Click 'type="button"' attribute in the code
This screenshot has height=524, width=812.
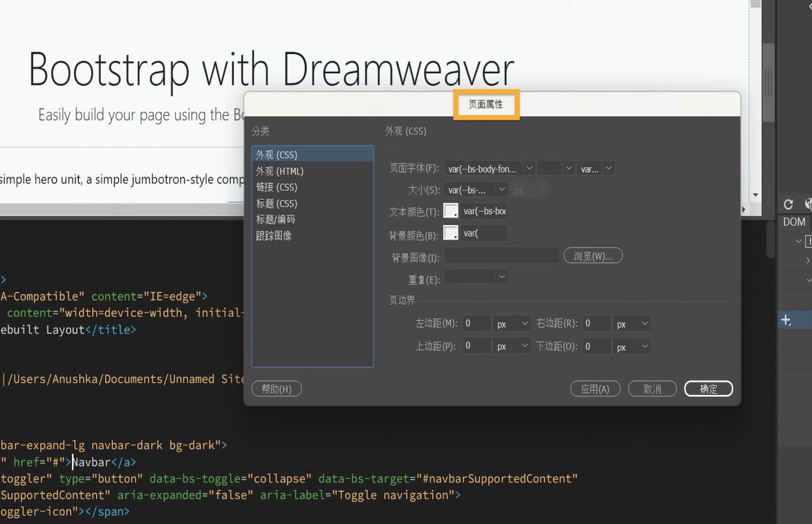pos(101,479)
